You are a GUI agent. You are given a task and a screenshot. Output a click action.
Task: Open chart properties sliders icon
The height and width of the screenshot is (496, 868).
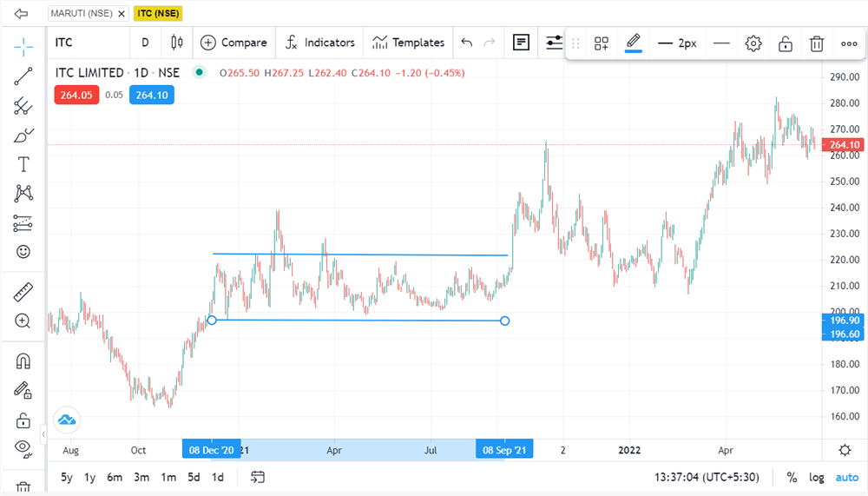pos(554,43)
